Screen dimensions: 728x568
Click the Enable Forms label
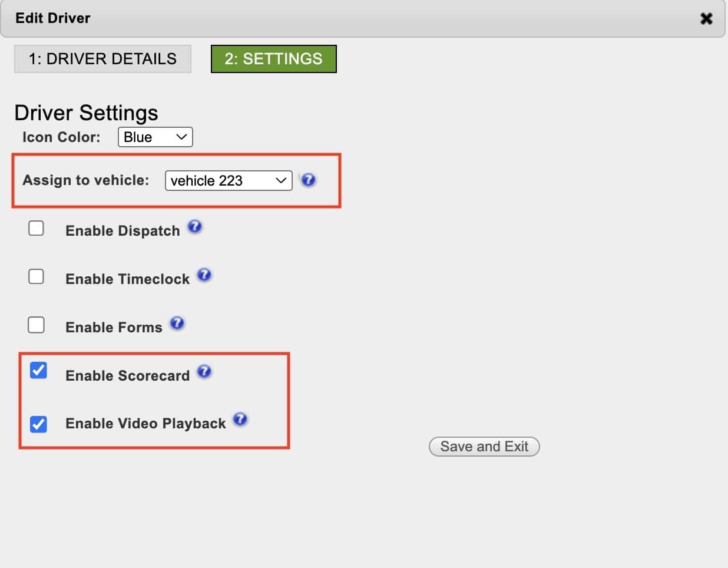click(x=114, y=328)
